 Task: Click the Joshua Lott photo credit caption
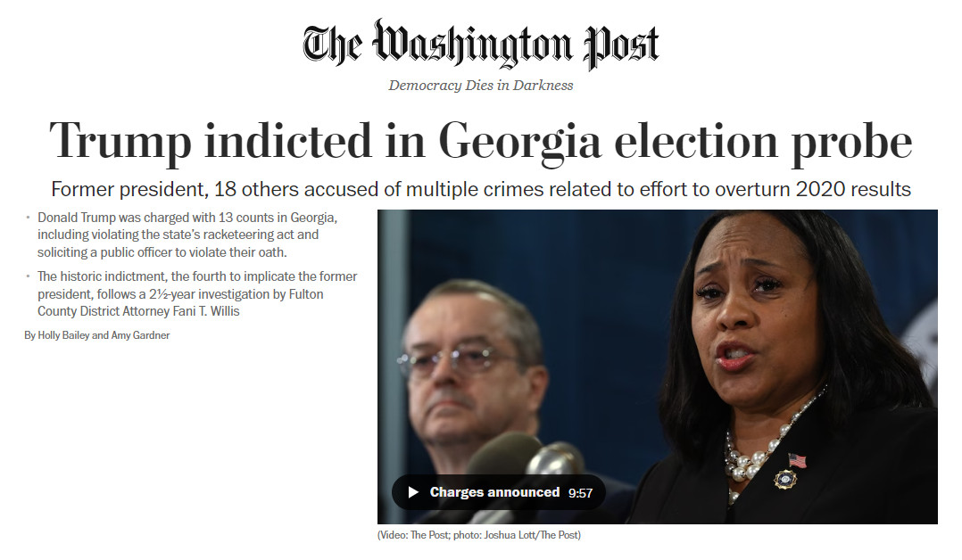click(478, 535)
